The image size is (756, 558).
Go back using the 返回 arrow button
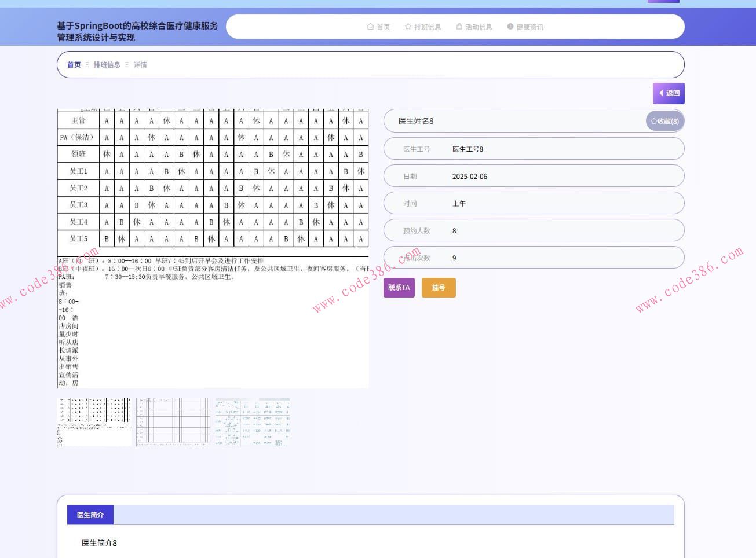[669, 93]
